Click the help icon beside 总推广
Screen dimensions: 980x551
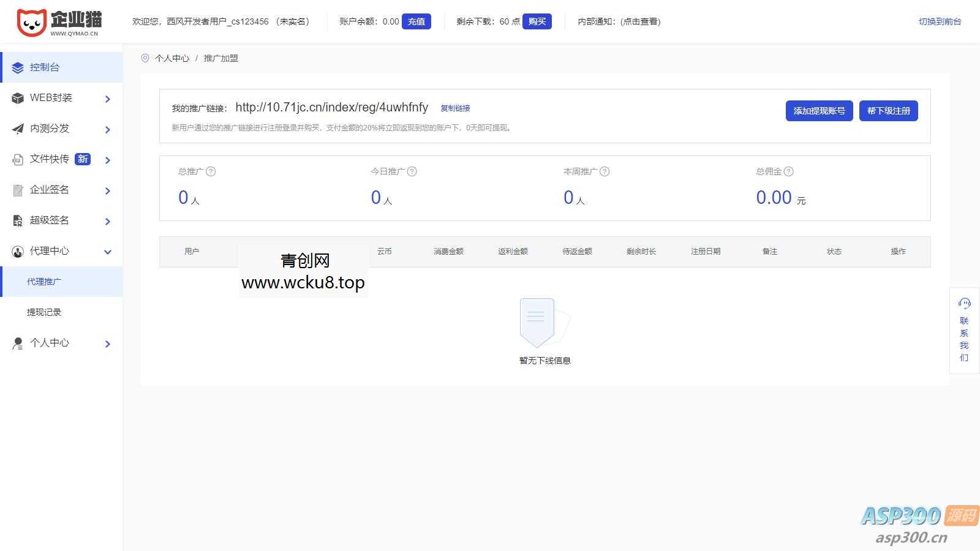coord(212,171)
